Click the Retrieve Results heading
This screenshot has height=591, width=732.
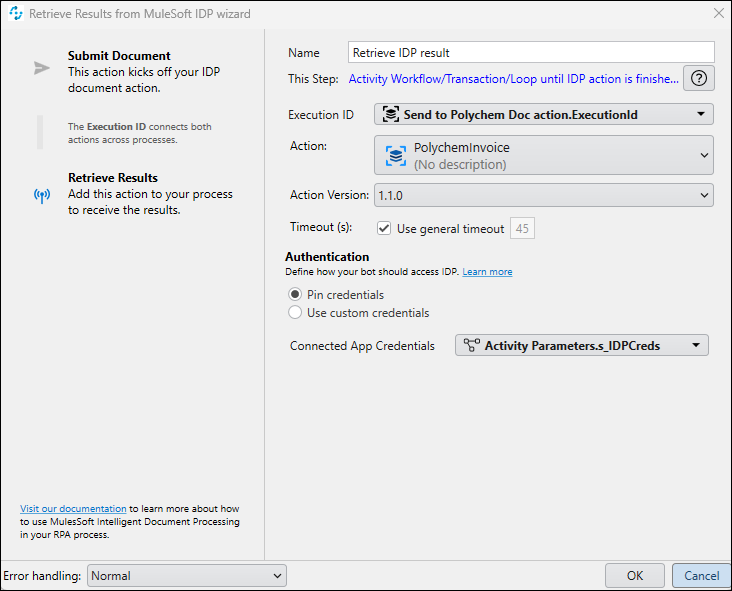coord(113,177)
